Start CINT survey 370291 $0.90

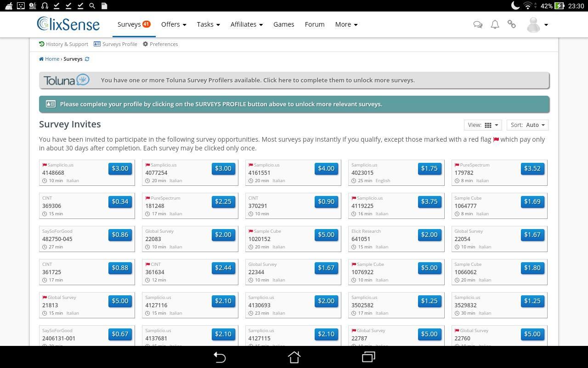point(326,201)
